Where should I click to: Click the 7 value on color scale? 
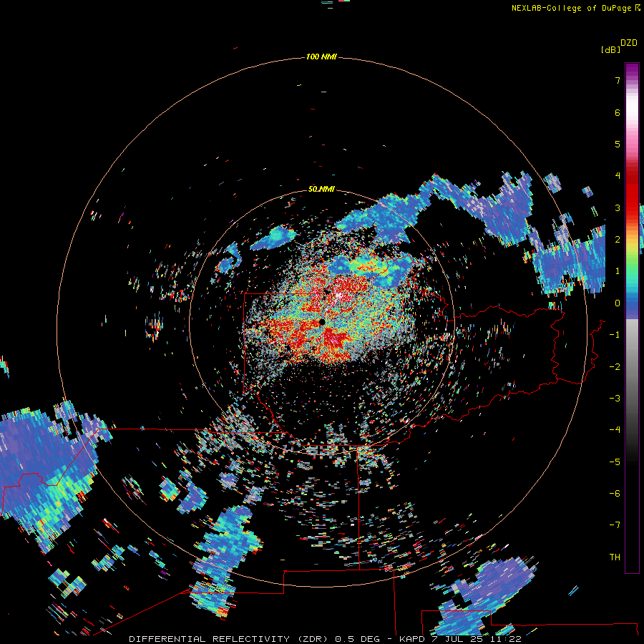point(618,81)
